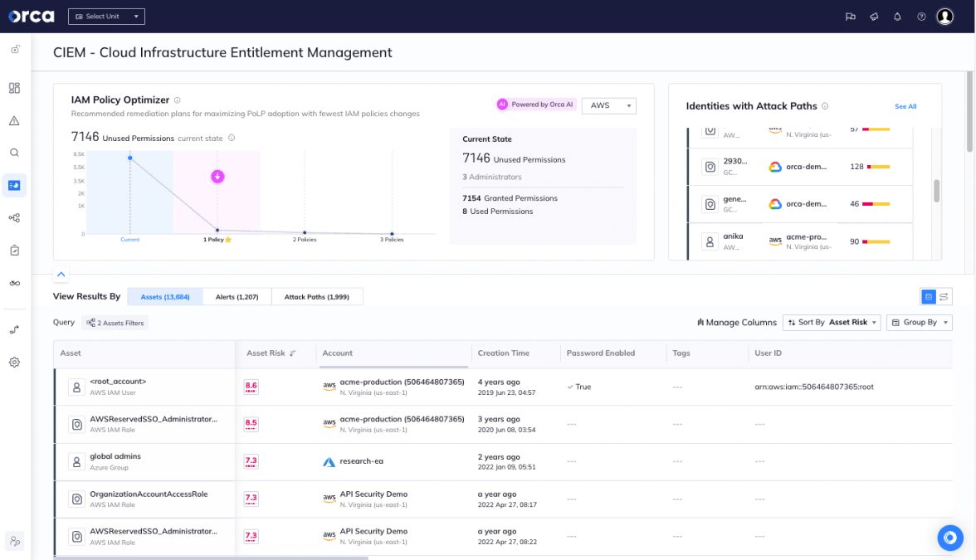Click Manage Columns
Image resolution: width=976 pixels, height=560 pixels.
(x=737, y=322)
